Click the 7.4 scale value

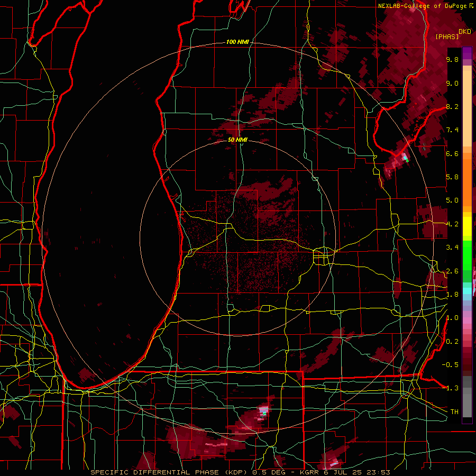[452, 130]
